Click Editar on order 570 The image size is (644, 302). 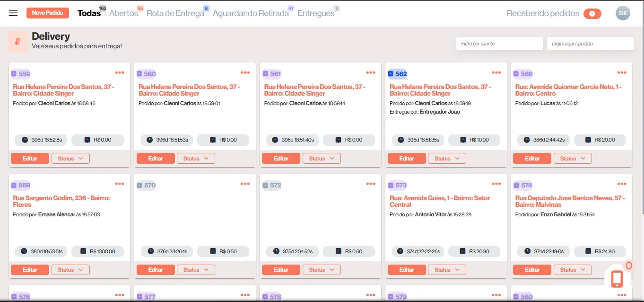[x=156, y=270]
